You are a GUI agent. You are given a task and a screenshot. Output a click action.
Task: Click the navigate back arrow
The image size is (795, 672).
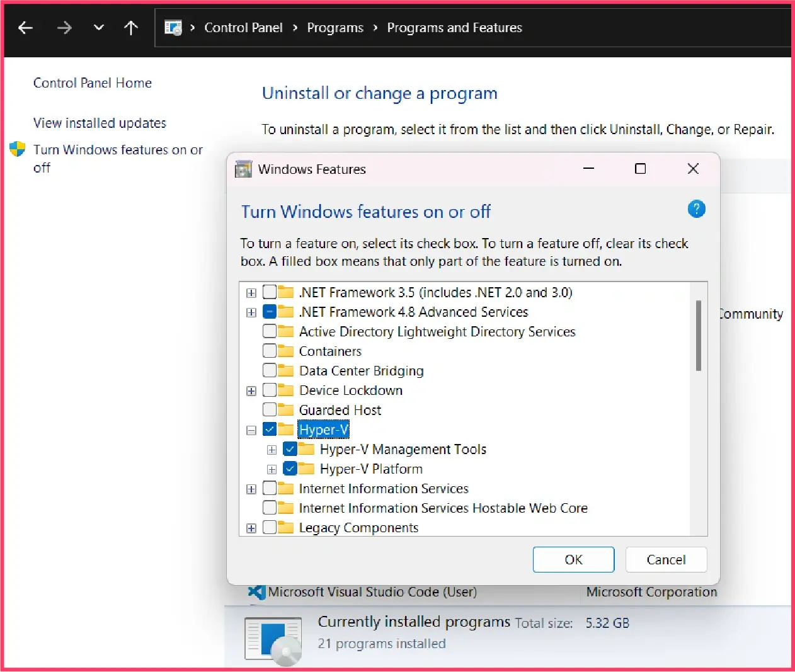point(25,27)
